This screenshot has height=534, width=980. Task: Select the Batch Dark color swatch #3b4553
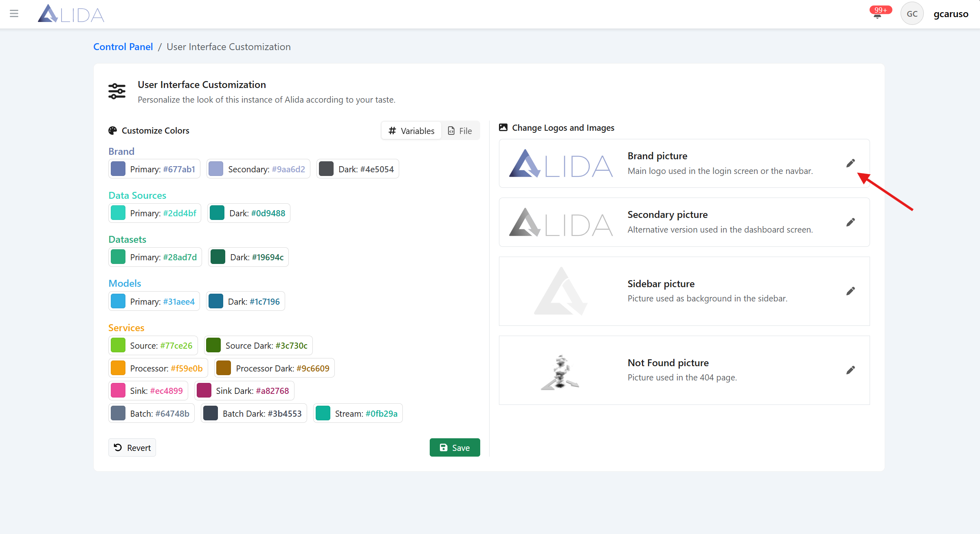pos(211,413)
